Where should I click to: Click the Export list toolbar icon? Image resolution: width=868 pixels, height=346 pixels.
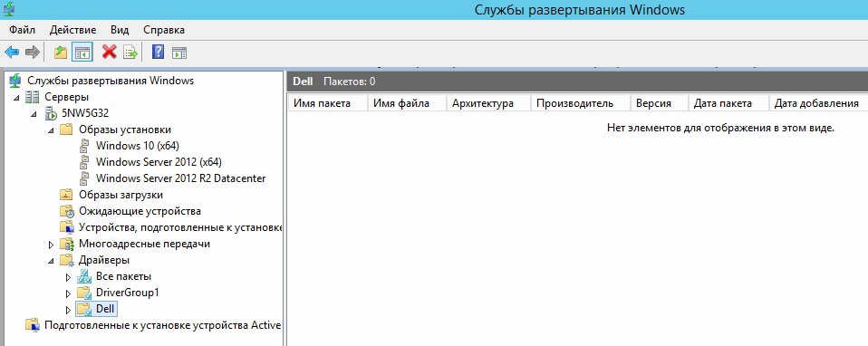[x=130, y=53]
